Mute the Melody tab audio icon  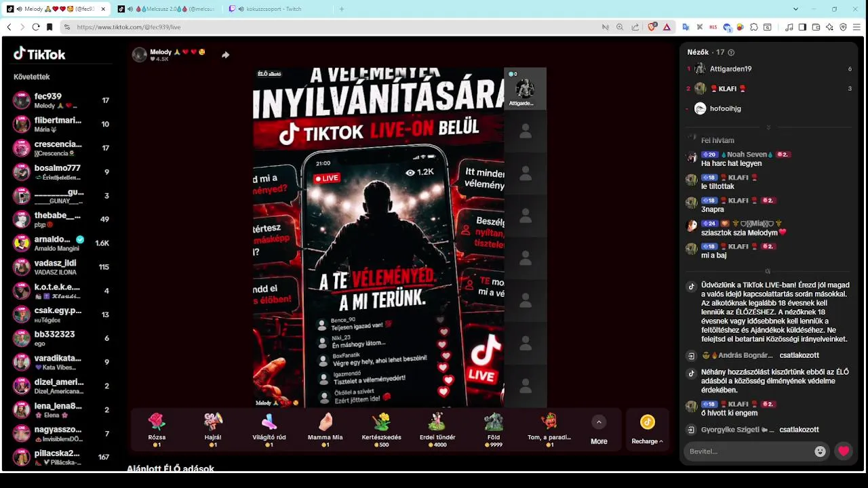(x=18, y=9)
